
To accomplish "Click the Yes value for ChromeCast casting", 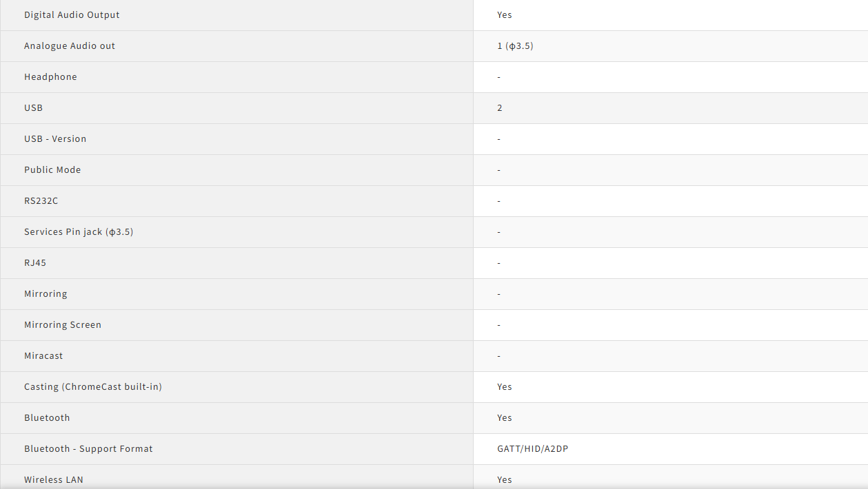I will tap(505, 387).
